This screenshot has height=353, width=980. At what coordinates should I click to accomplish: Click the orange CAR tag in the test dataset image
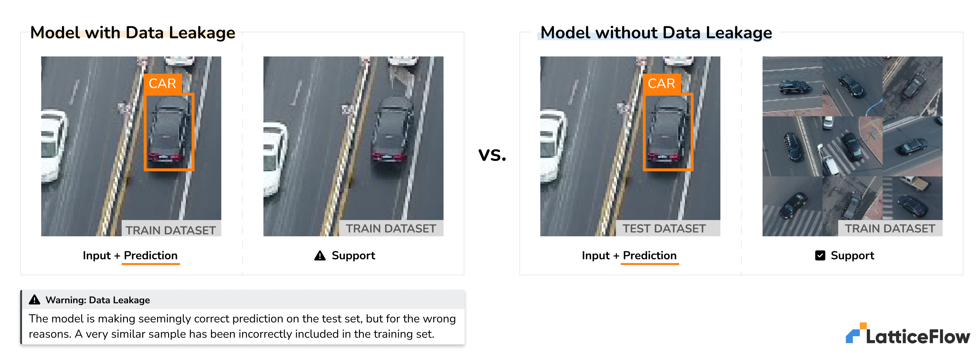click(x=661, y=84)
